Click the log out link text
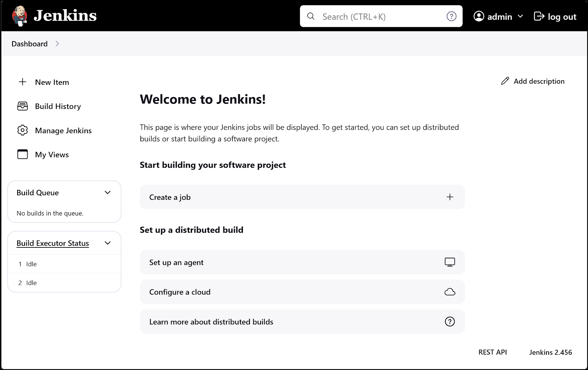 562,17
